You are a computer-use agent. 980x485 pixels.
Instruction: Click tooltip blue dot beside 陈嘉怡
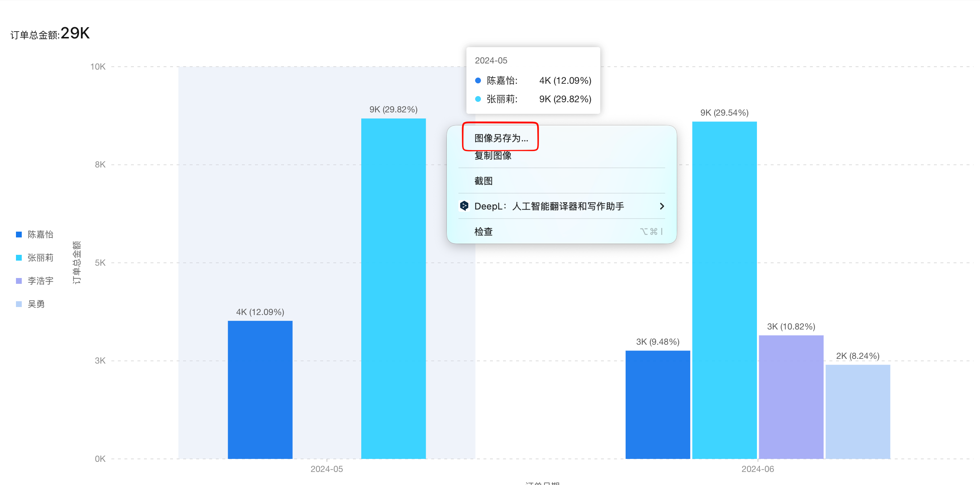click(x=478, y=80)
